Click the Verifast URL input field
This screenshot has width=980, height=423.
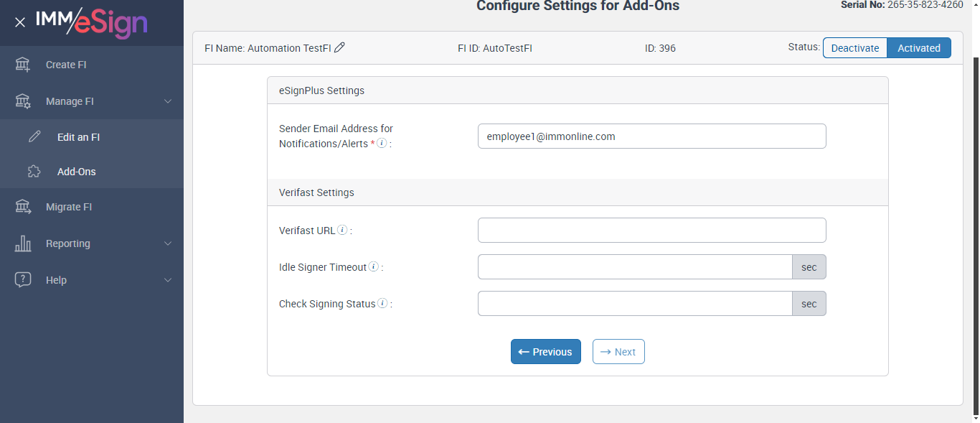(651, 231)
